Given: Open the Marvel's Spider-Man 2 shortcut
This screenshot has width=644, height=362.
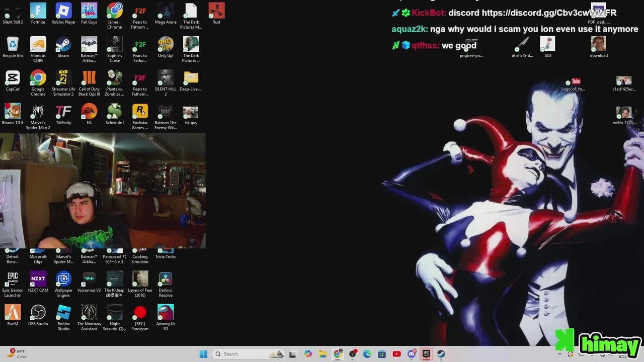Looking at the screenshot, I should click(x=38, y=117).
